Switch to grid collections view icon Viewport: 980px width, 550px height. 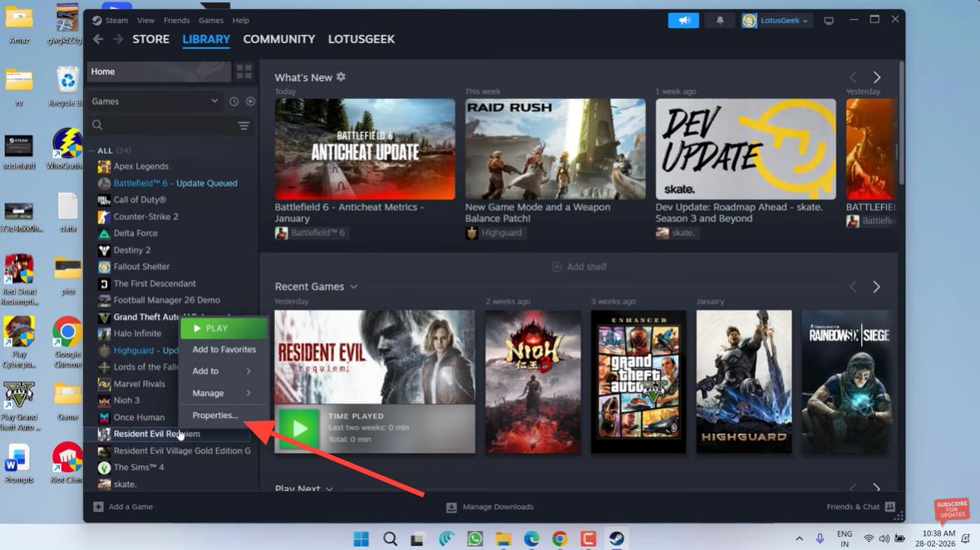[x=244, y=72]
